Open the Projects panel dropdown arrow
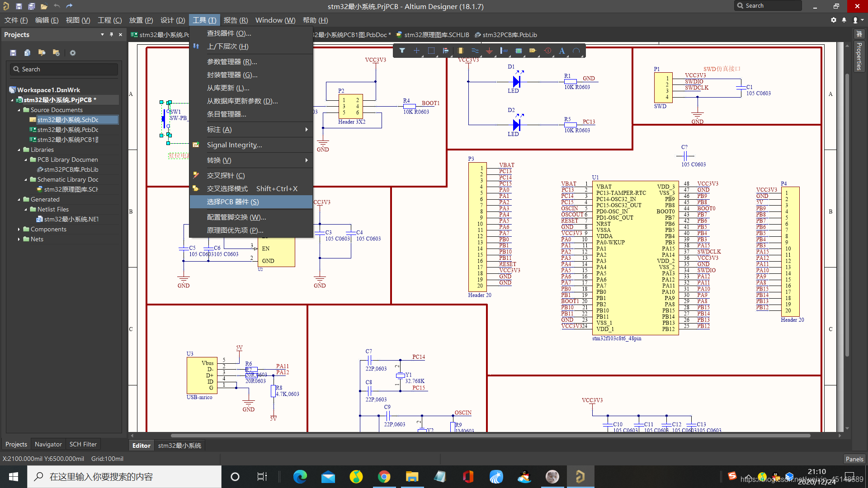The image size is (868, 488). [x=102, y=35]
